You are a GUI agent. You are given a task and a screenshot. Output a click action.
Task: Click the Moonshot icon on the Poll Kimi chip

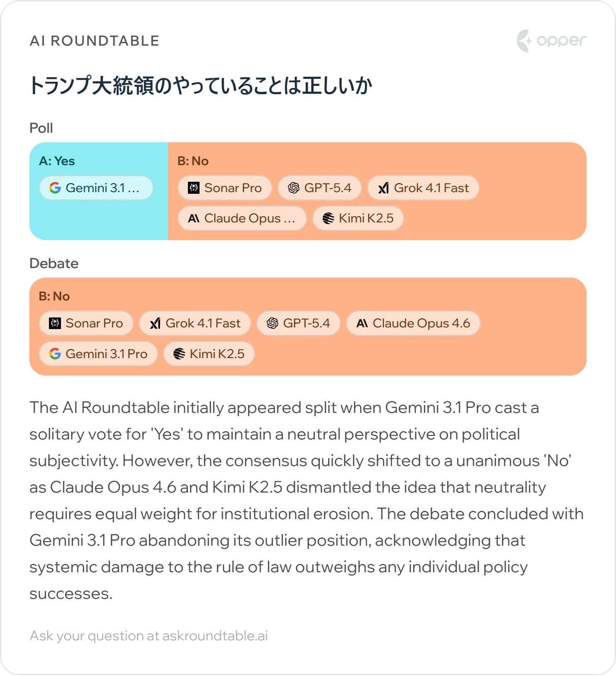point(328,218)
